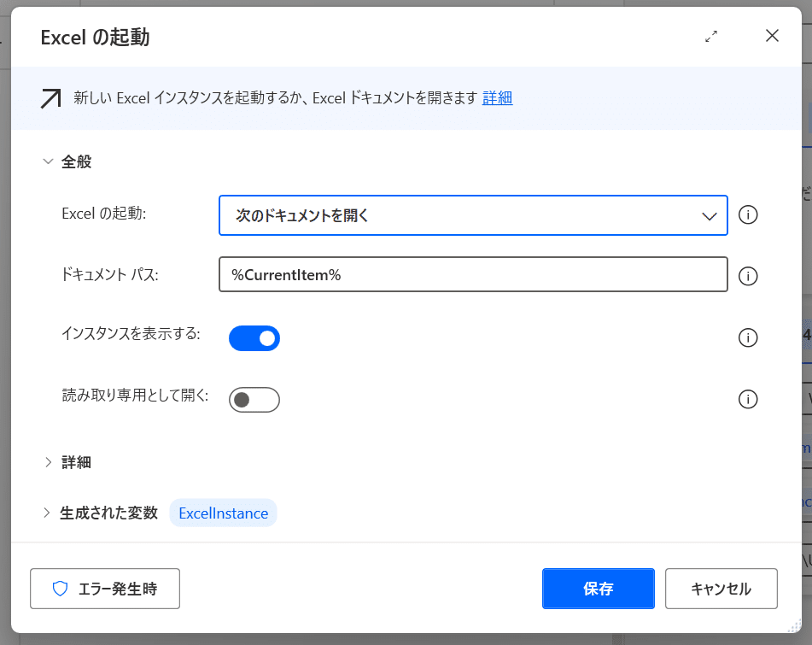Click the ドキュメント パス input field

pos(473,274)
